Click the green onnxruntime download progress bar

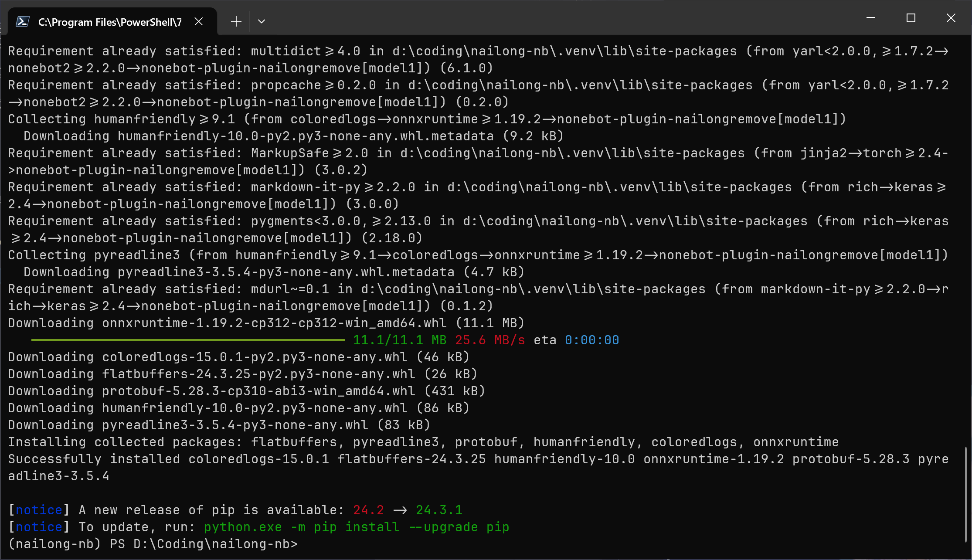[187, 340]
